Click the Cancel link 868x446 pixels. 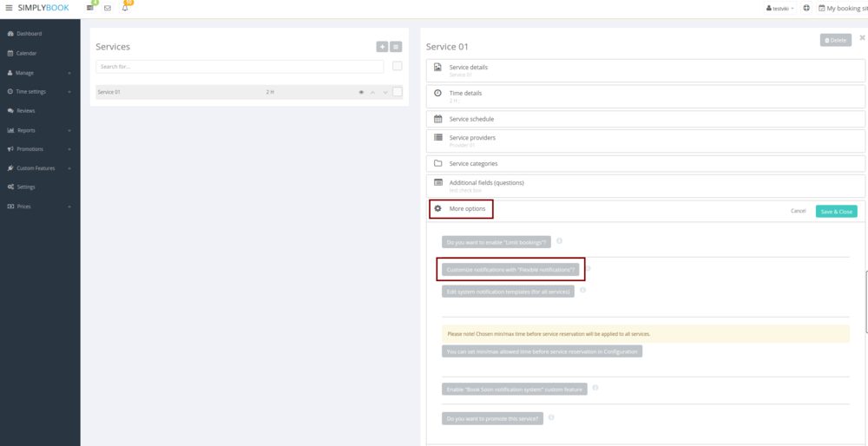coord(798,211)
